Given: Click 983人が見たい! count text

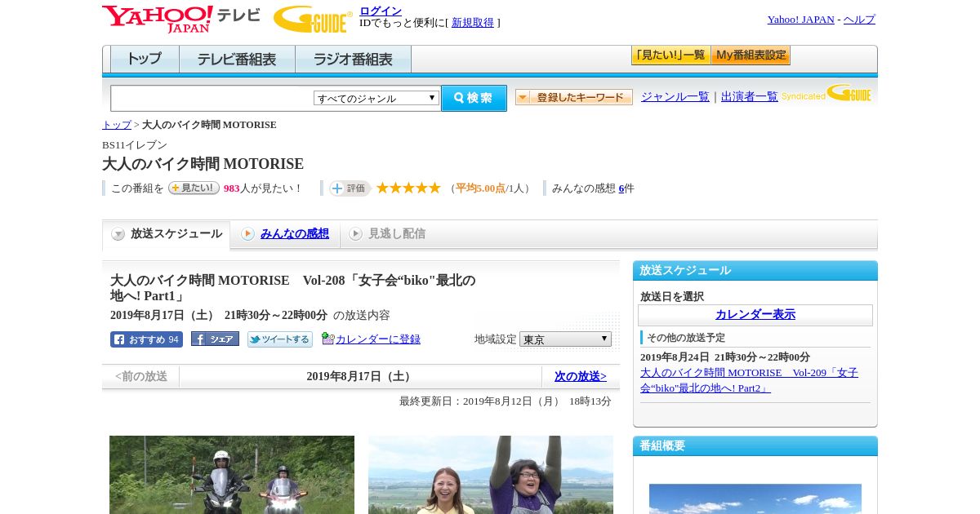Looking at the screenshot, I should (263, 188).
